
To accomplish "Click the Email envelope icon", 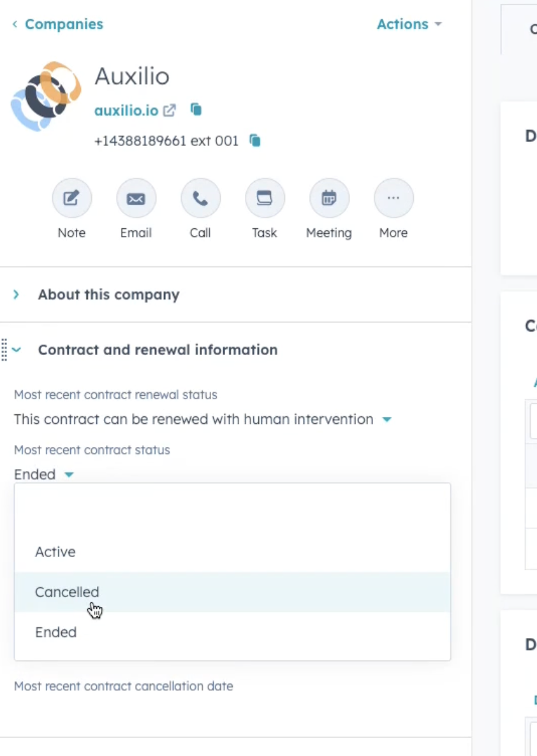I will click(x=136, y=198).
